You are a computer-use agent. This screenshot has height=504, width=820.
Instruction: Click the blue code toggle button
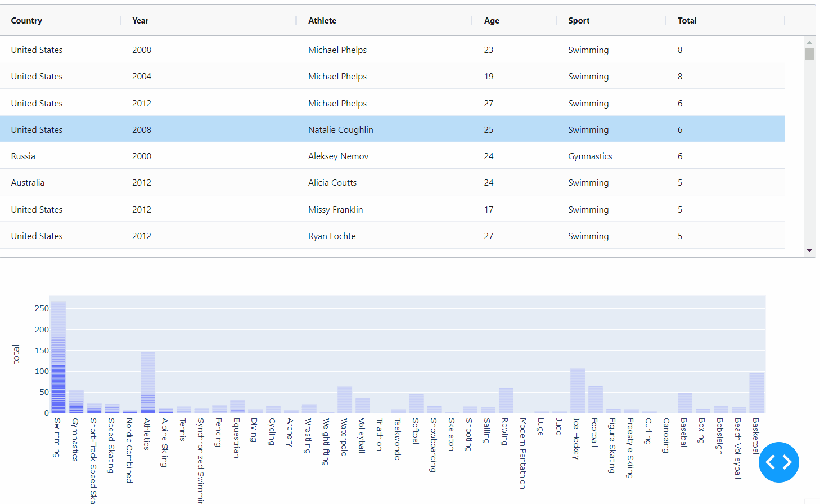(x=779, y=462)
